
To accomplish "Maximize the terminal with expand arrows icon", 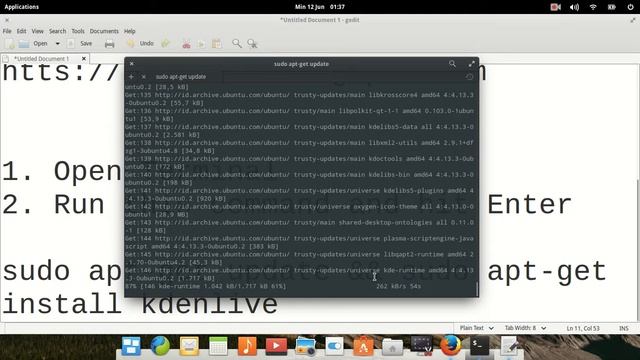I will tap(472, 64).
